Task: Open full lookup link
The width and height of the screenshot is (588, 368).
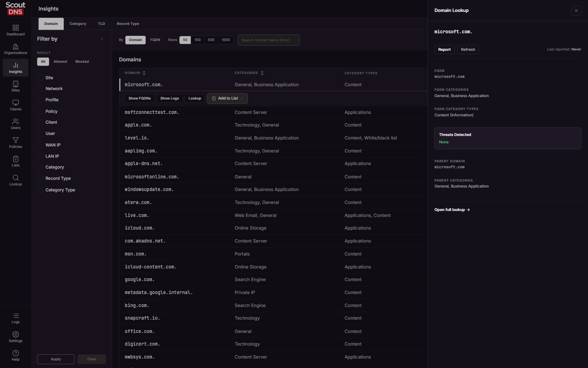Action: tap(452, 210)
